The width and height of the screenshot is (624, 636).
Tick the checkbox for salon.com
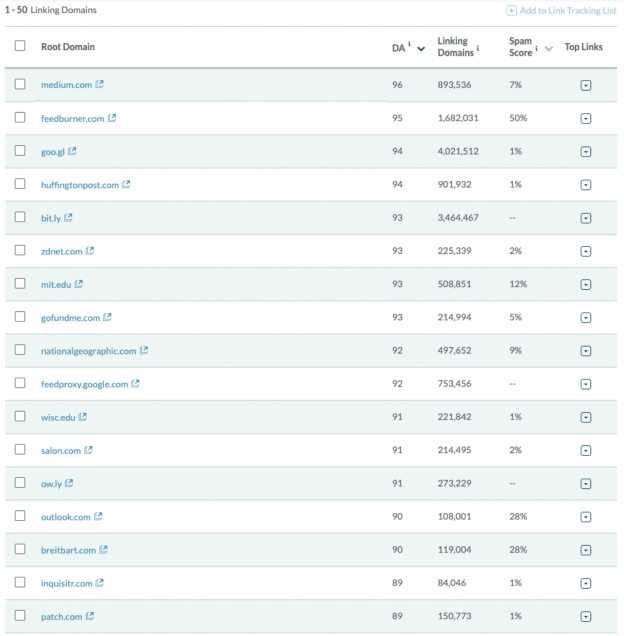pos(20,449)
